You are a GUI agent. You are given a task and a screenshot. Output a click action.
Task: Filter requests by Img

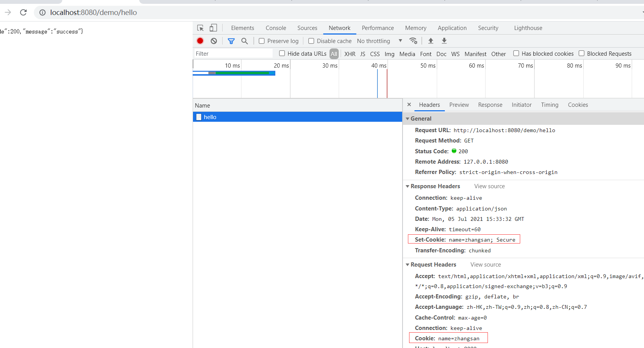(x=389, y=54)
